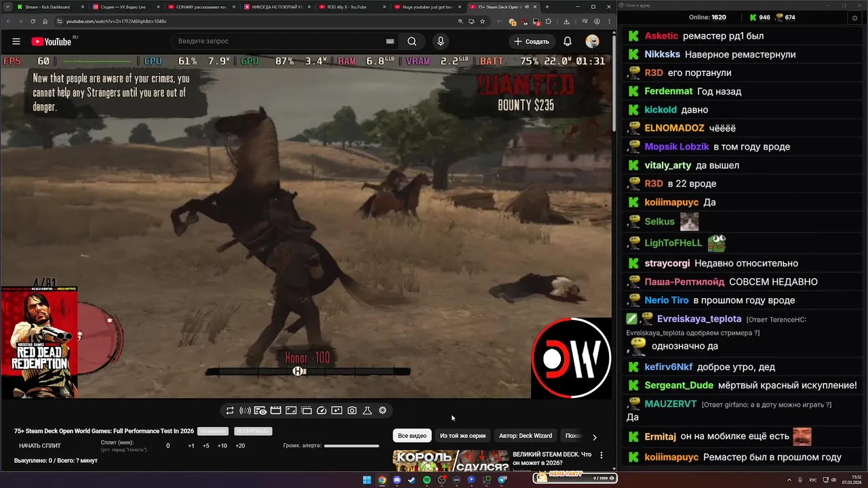The width and height of the screenshot is (868, 488).
Task: Open Chrome three-dot menu
Action: [x=608, y=21]
